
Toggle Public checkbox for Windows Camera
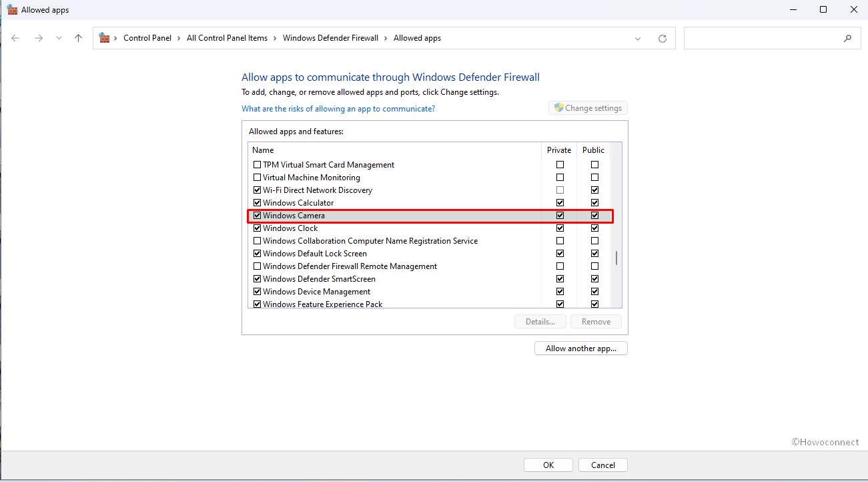594,216
